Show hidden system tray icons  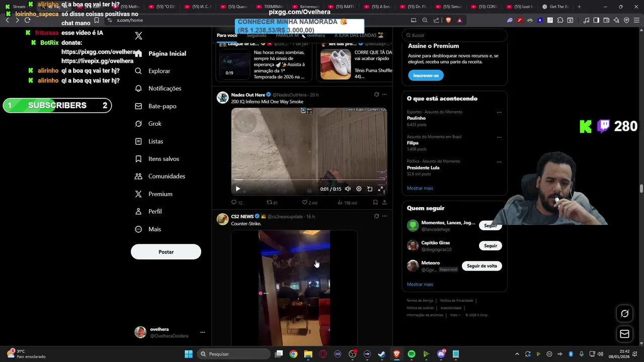[517, 354]
